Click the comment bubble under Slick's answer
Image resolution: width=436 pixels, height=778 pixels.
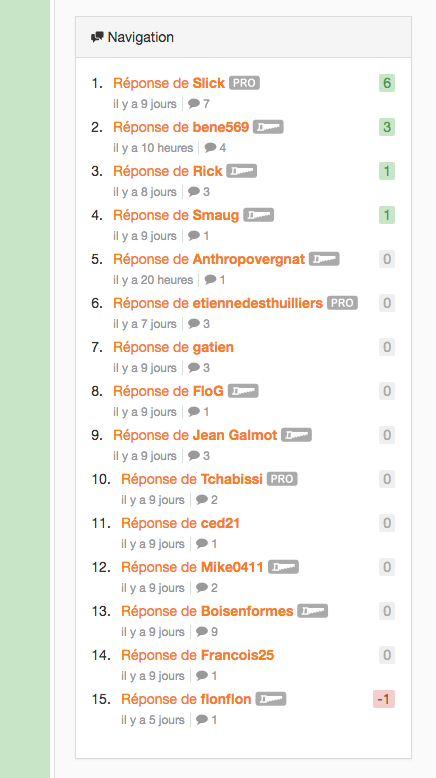pos(194,104)
